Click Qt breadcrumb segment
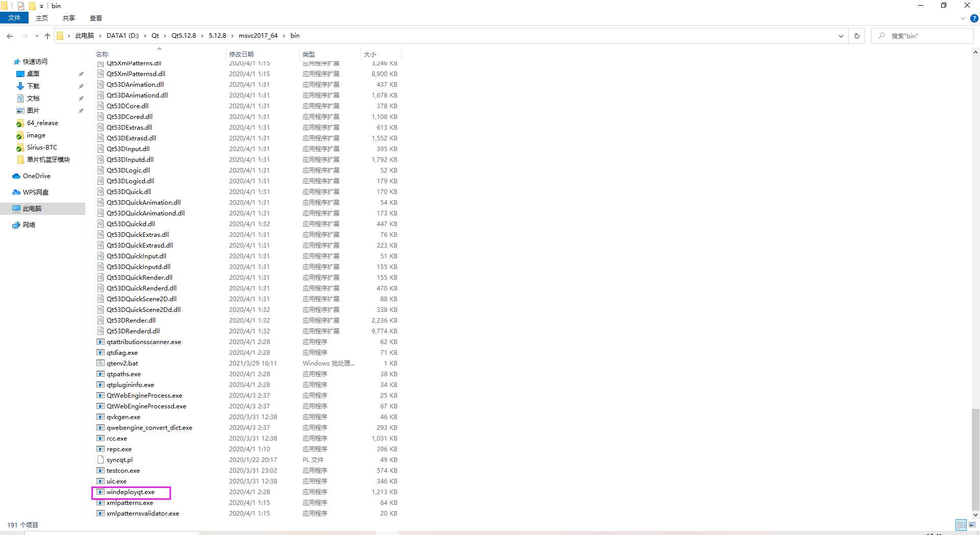 [x=155, y=36]
